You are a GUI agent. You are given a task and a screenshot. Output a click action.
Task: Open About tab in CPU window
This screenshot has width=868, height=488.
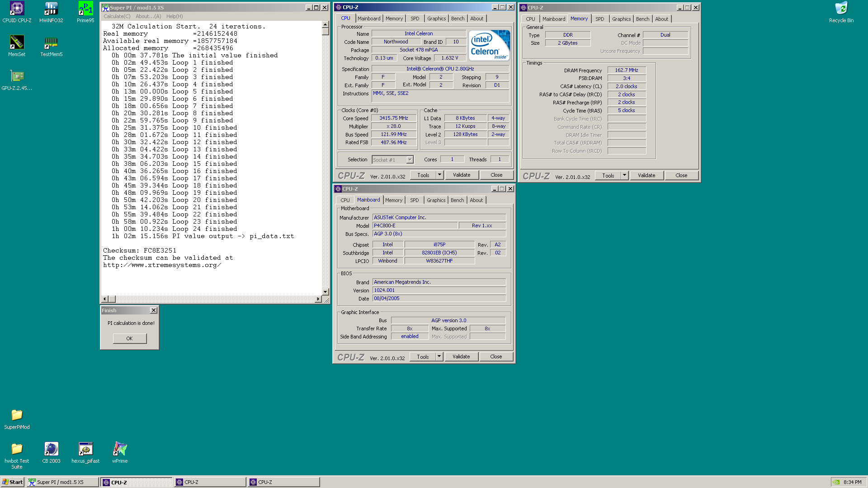(476, 19)
